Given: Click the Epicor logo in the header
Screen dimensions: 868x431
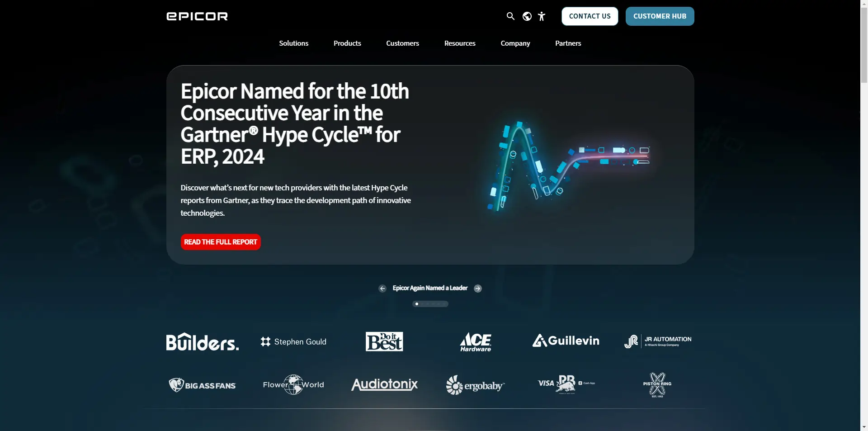Looking at the screenshot, I should coord(197,16).
